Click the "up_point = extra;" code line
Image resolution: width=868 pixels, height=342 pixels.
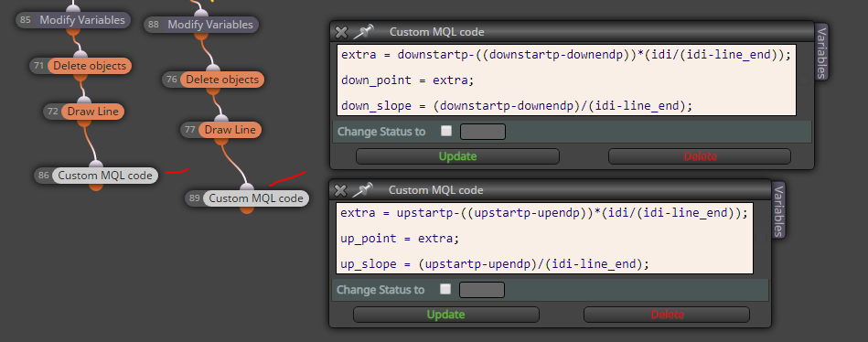[x=400, y=239]
